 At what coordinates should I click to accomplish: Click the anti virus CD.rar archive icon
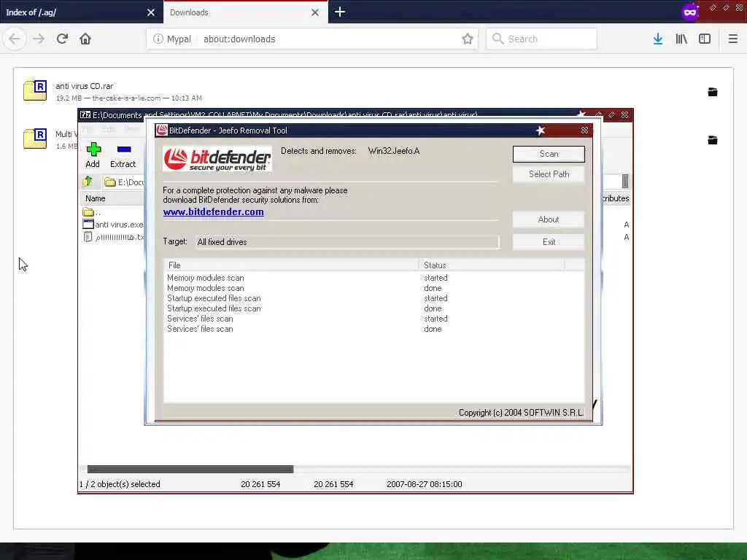[x=35, y=90]
